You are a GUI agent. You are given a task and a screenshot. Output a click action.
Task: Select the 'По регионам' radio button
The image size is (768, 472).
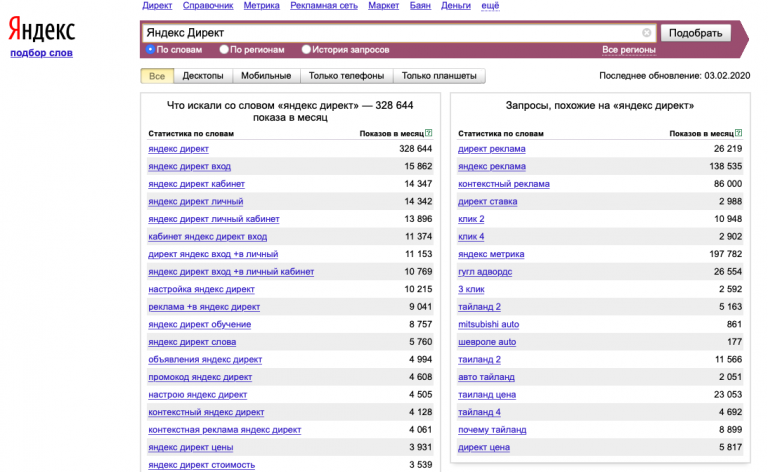(x=224, y=49)
